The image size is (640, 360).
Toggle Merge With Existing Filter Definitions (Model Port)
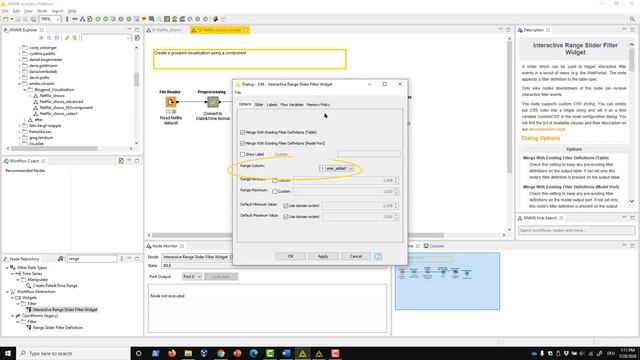coord(242,143)
